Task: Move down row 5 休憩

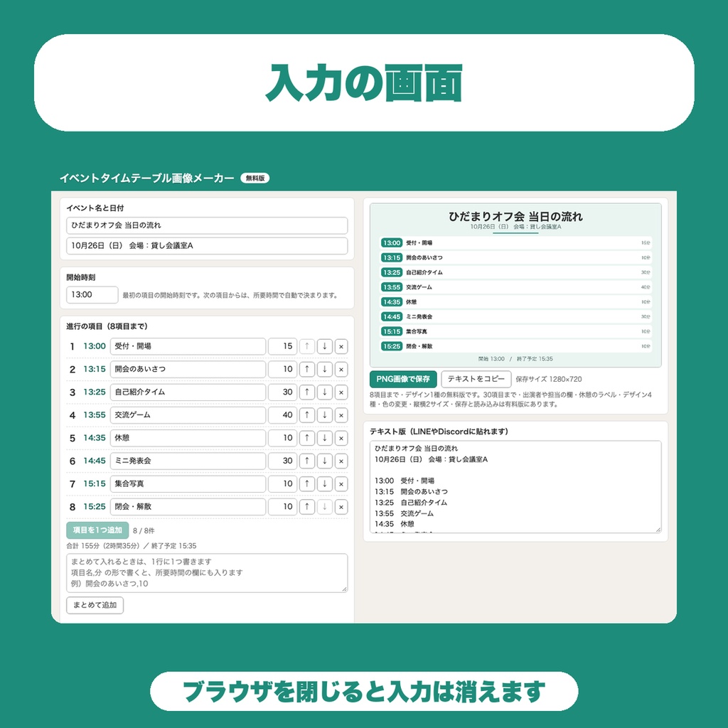Action: click(x=324, y=438)
